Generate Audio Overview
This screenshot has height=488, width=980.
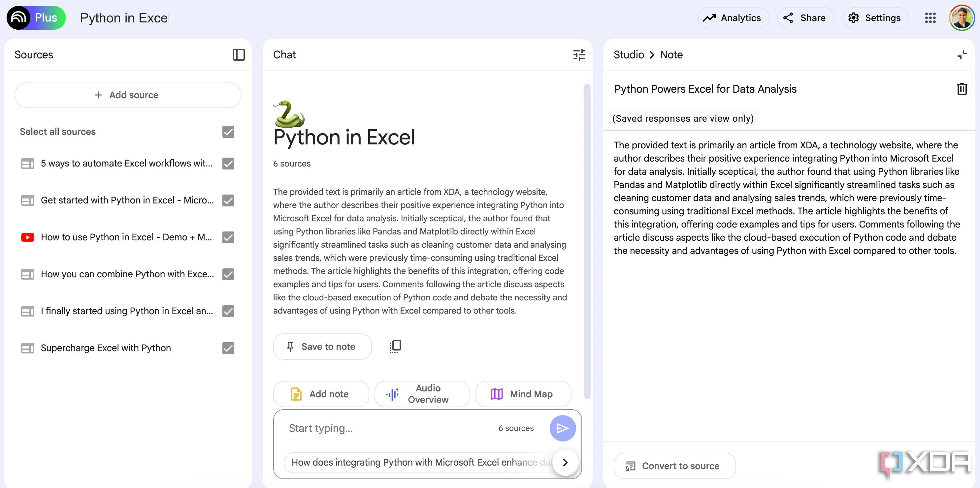[422, 394]
